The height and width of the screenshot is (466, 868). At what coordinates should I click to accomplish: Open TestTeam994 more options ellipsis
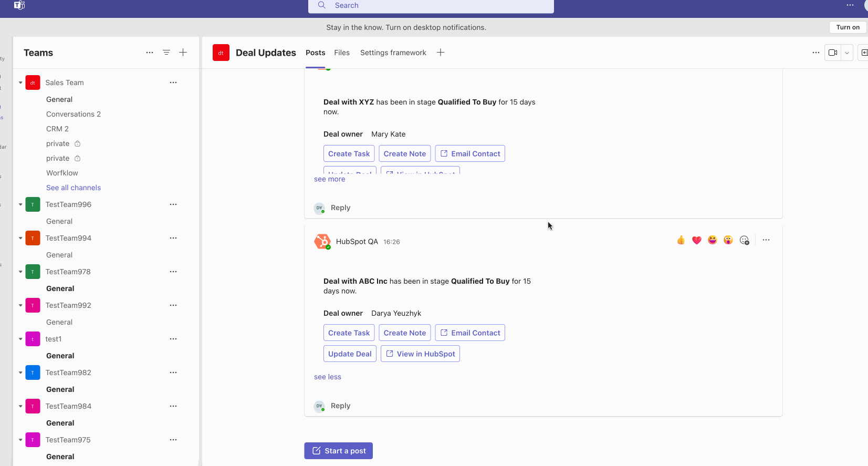[x=173, y=238]
